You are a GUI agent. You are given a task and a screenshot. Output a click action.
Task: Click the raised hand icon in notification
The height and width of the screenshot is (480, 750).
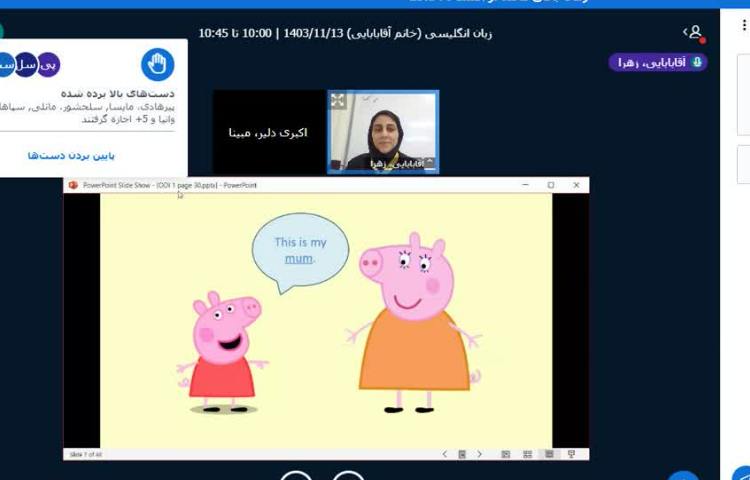(157, 65)
